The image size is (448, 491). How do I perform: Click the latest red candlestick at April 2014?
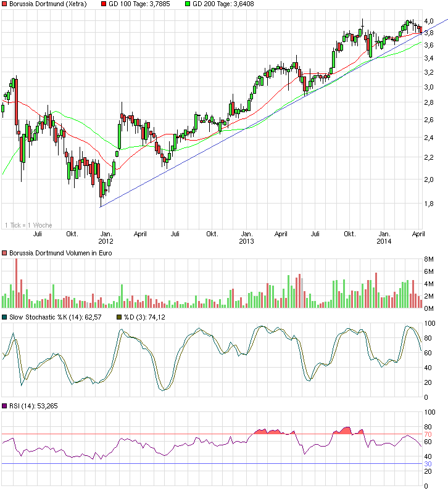coord(421,30)
